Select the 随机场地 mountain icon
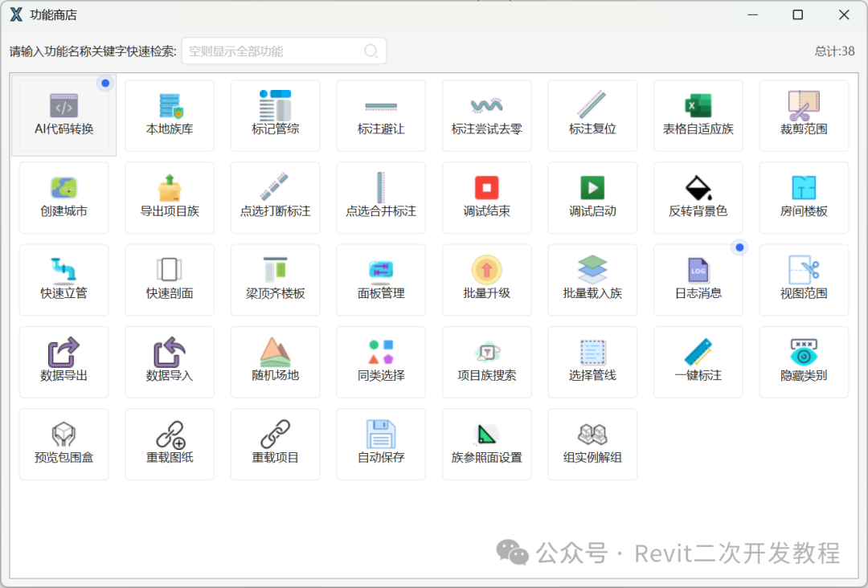Screen dimensions: 868x588 tap(275, 352)
